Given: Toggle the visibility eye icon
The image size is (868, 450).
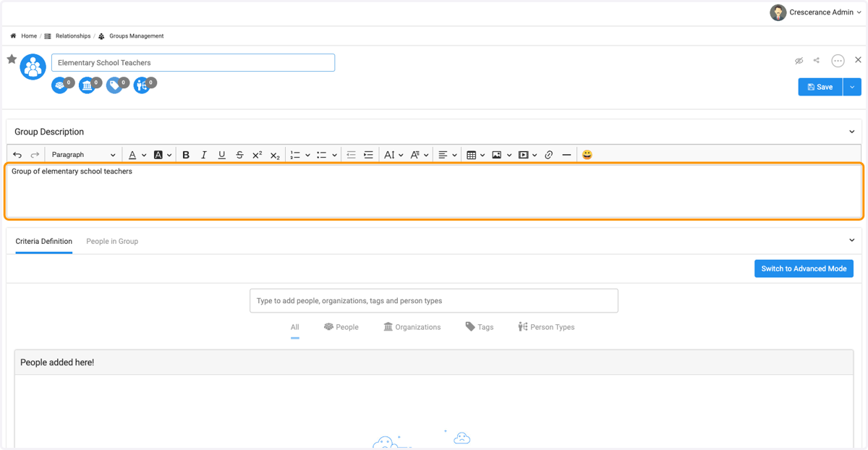Looking at the screenshot, I should [x=799, y=61].
